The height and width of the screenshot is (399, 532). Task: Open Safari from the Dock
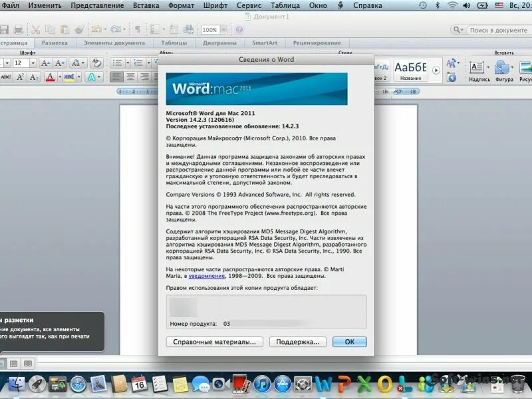(x=78, y=384)
